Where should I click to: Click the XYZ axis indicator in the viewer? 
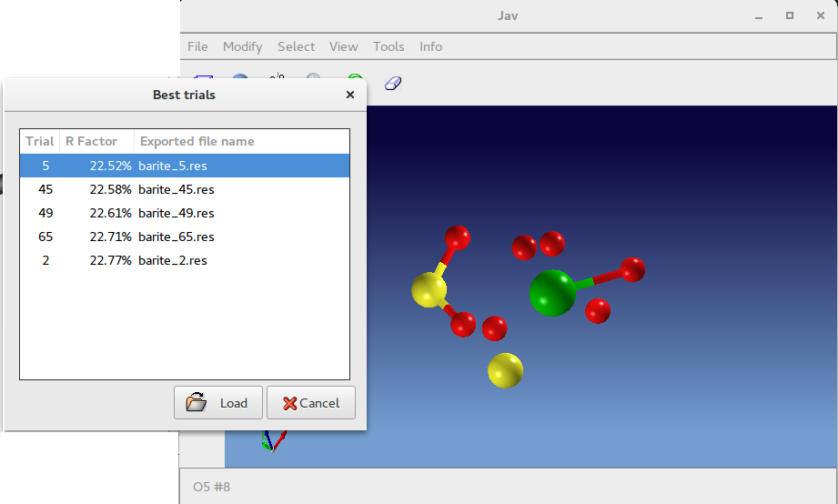point(274,441)
